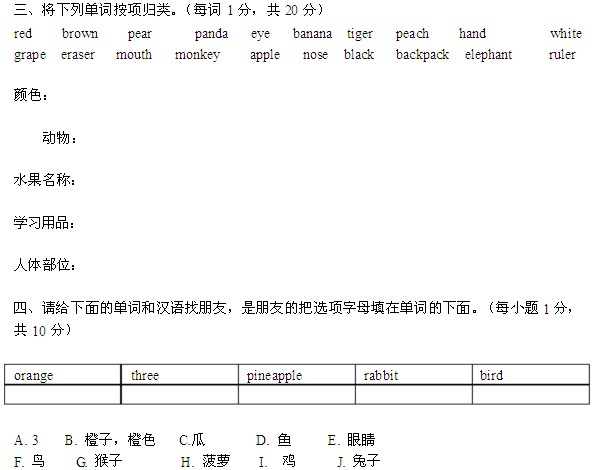
Task: Click the word monkey
Action: coord(197,55)
